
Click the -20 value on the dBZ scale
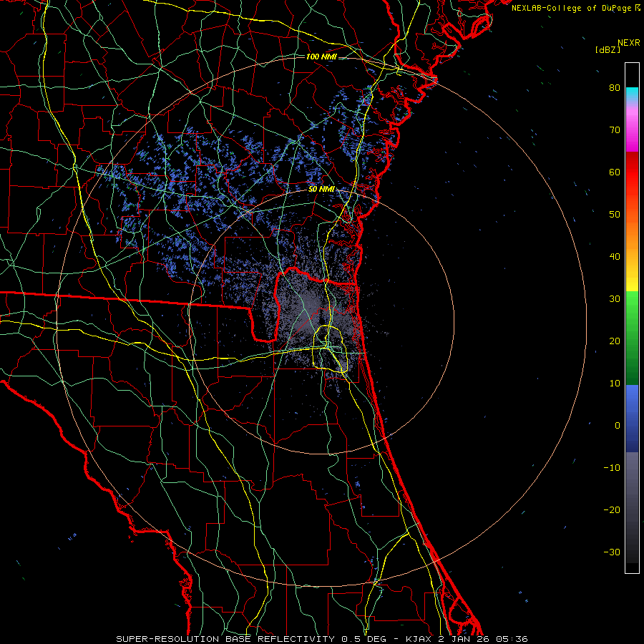612,509
